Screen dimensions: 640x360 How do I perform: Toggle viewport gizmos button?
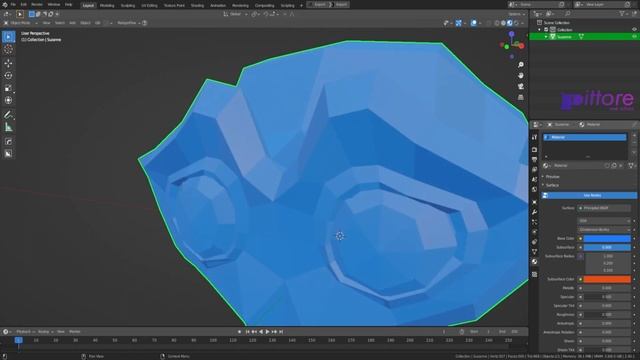click(459, 23)
